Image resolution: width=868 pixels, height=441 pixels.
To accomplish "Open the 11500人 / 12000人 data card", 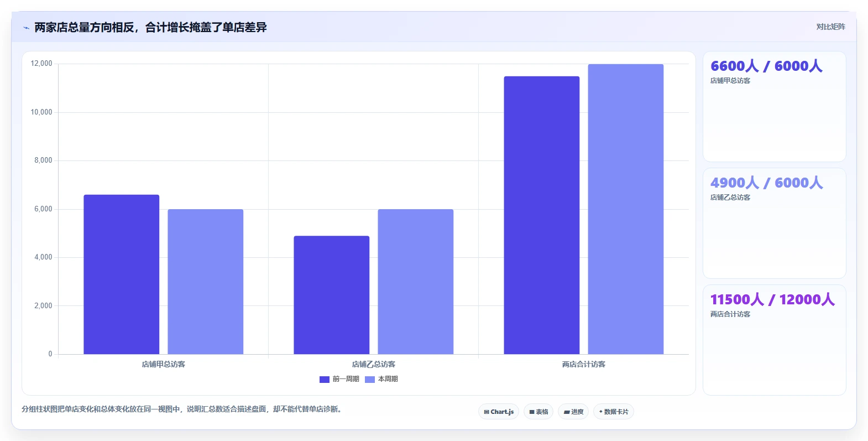I will [x=775, y=340].
